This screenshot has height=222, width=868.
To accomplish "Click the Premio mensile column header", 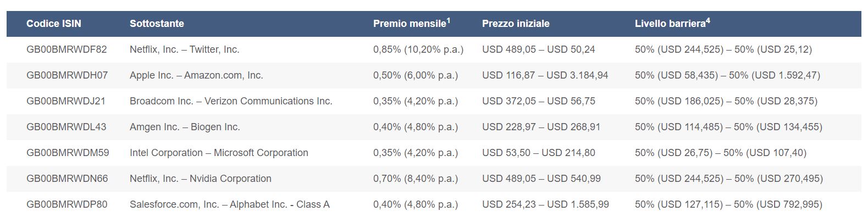I will [x=410, y=24].
